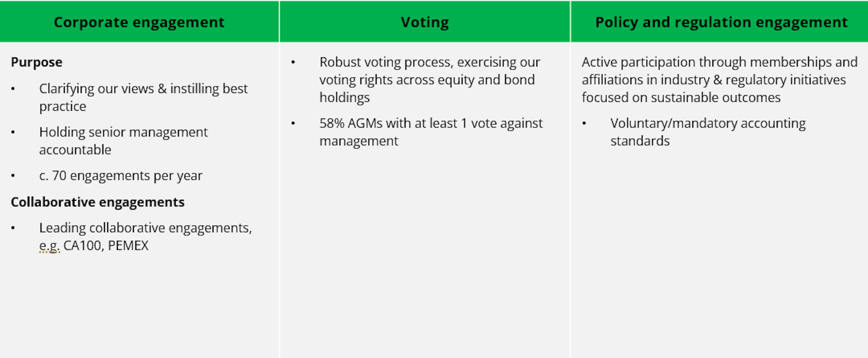
Task: Click the Active participation through memberships paragraph
Action: tap(719, 80)
